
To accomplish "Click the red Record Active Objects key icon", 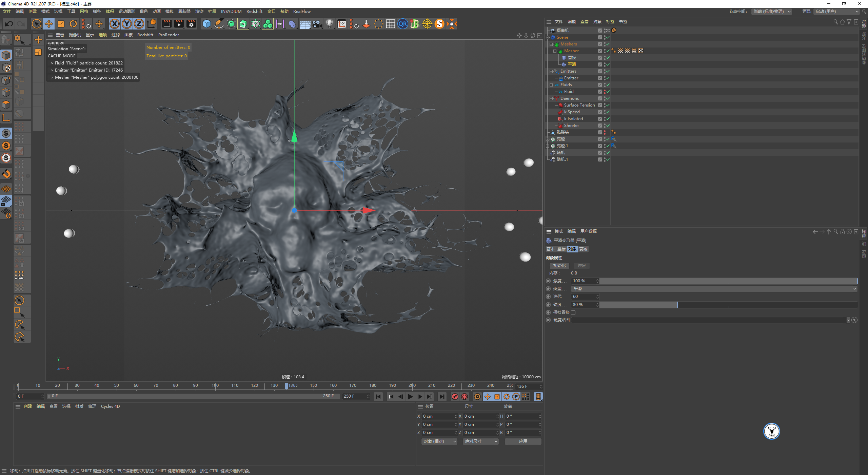I will pyautogui.click(x=455, y=397).
